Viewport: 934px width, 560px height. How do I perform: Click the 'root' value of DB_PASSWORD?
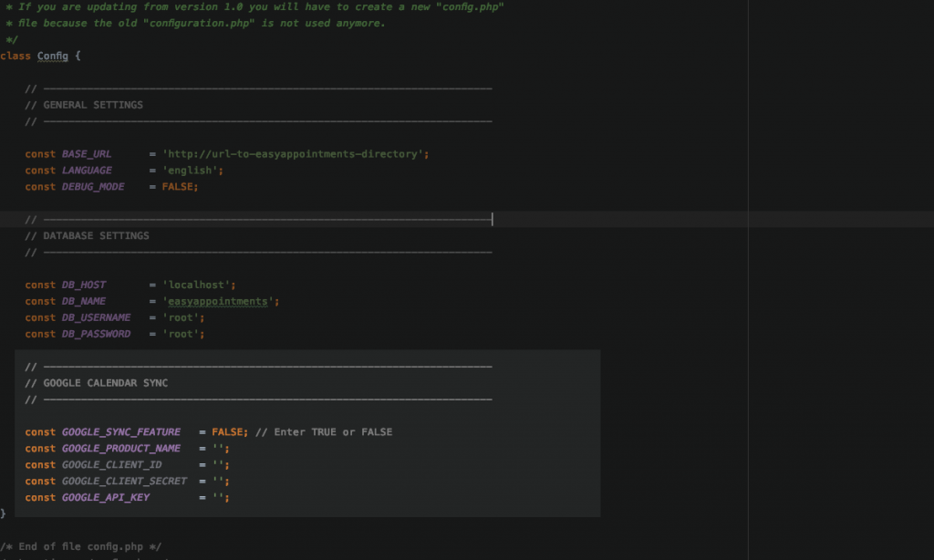(181, 334)
